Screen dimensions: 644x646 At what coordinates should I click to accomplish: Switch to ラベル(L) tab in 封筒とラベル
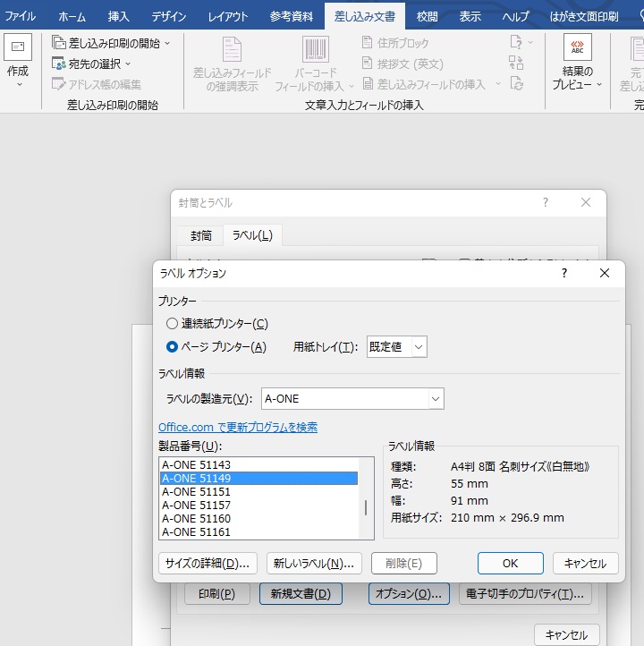[252, 235]
